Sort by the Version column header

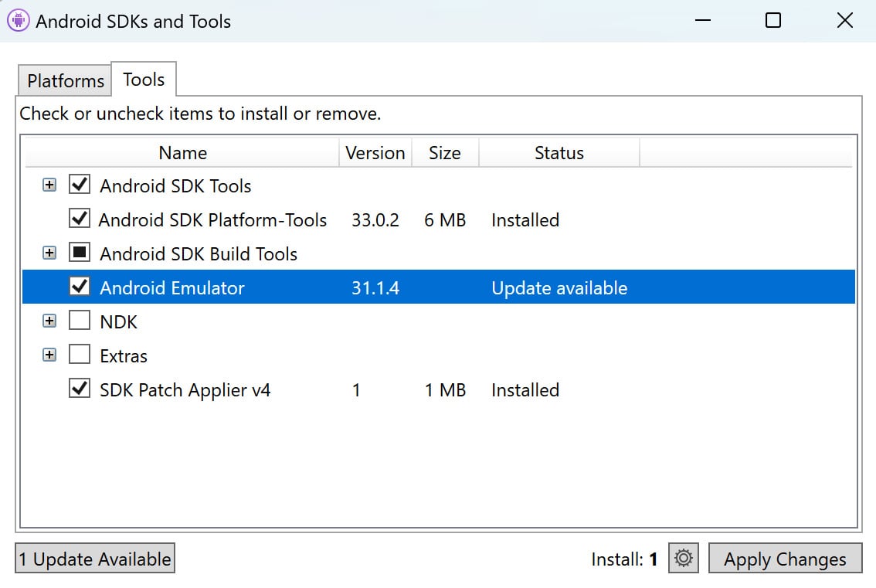pyautogui.click(x=375, y=152)
